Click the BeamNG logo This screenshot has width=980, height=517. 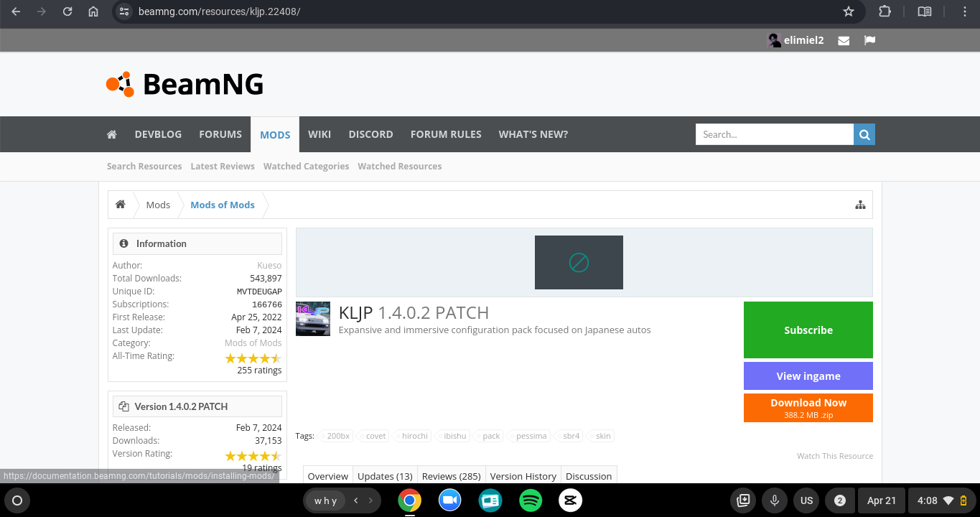coord(185,84)
